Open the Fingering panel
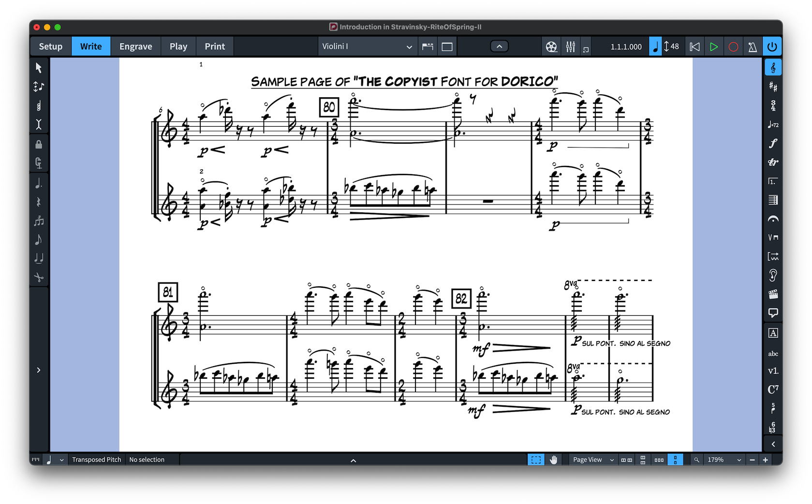Viewport: 812px width, 504px height. pos(773,408)
